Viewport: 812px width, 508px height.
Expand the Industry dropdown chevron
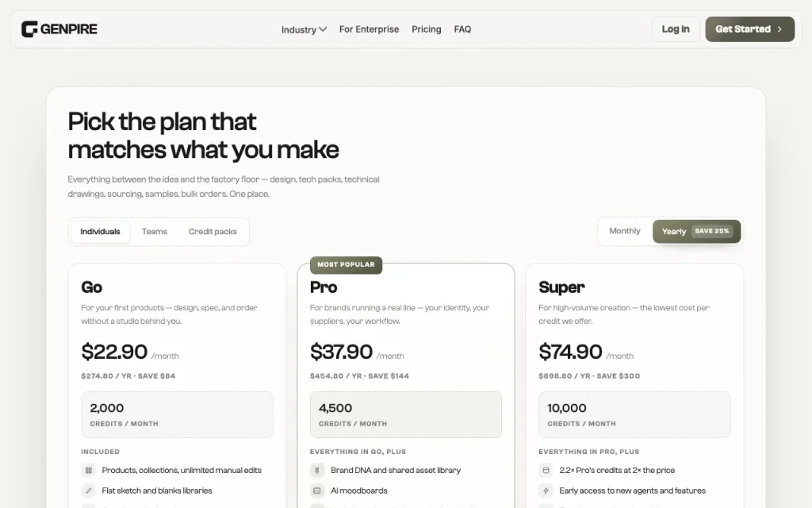pos(324,29)
